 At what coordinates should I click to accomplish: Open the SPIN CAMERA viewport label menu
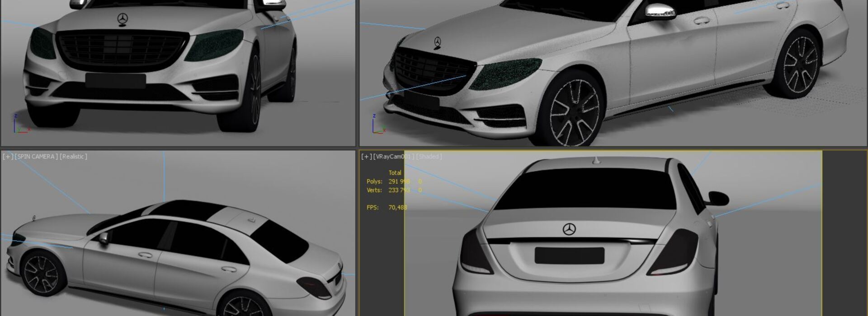pyautogui.click(x=37, y=157)
